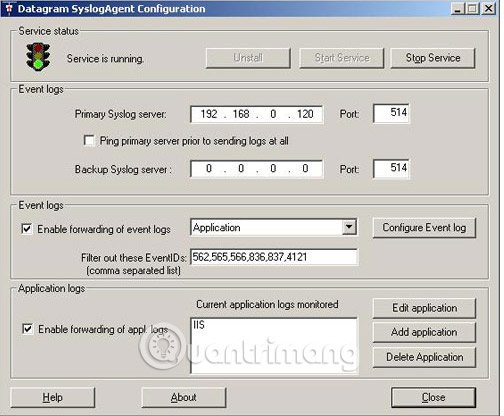504x416 pixels.
Task: Click the SyslogAgent title bar icon
Action: (x=9, y=9)
